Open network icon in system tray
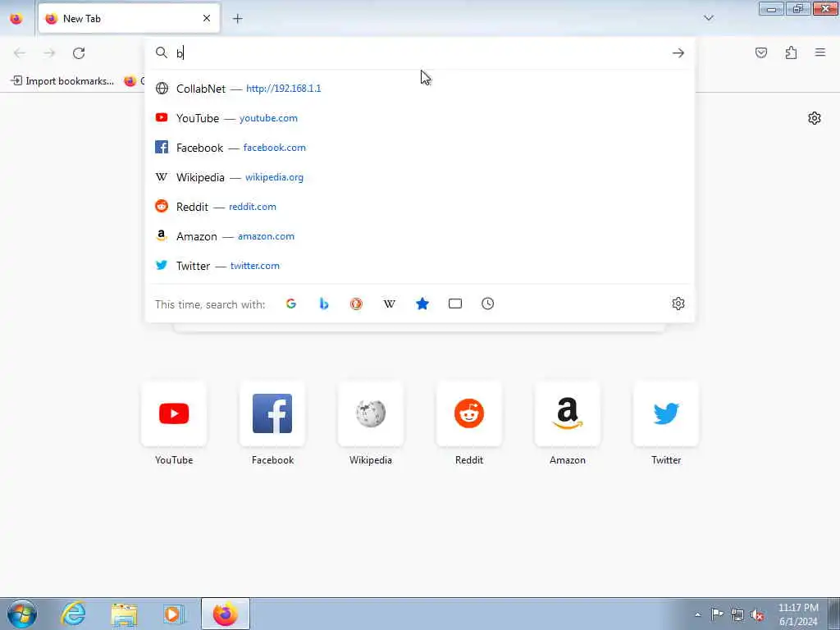Viewport: 840px width, 630px height. (x=737, y=614)
